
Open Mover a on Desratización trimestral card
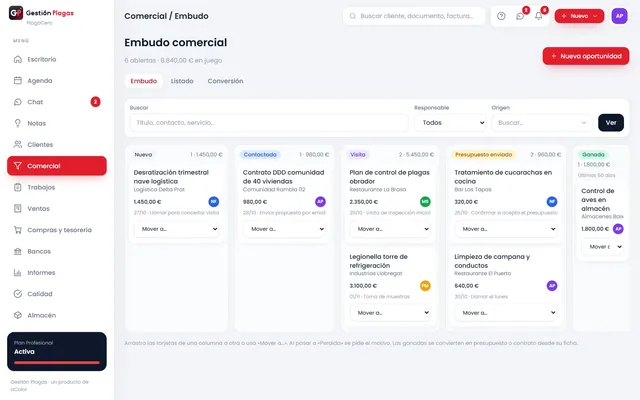pyautogui.click(x=176, y=229)
